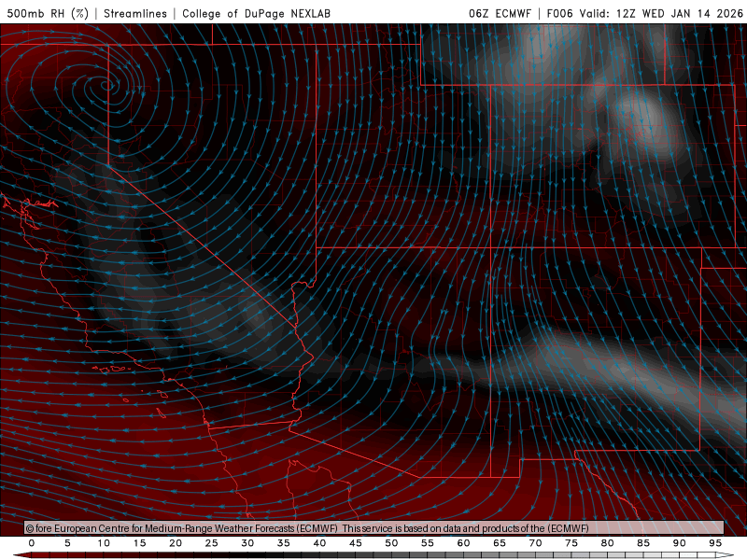Click the colorbar label '40'
747x560 pixels.
point(319,543)
